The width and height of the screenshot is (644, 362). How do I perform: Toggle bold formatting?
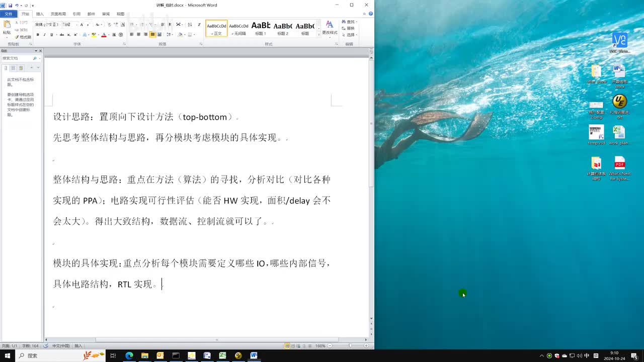point(38,35)
